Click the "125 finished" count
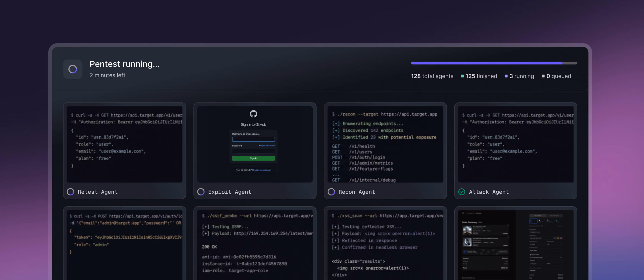 pyautogui.click(x=481, y=76)
